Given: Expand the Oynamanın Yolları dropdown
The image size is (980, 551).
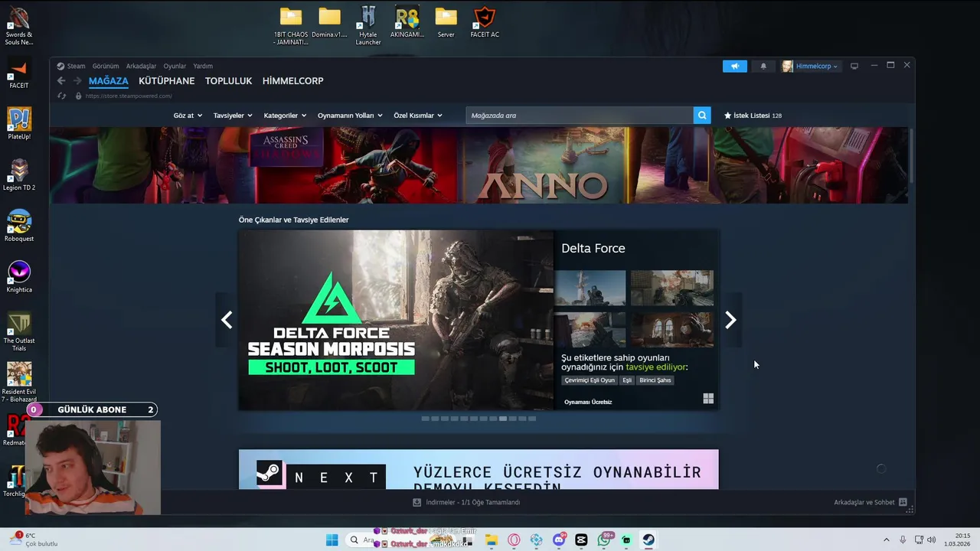Looking at the screenshot, I should pyautogui.click(x=350, y=116).
